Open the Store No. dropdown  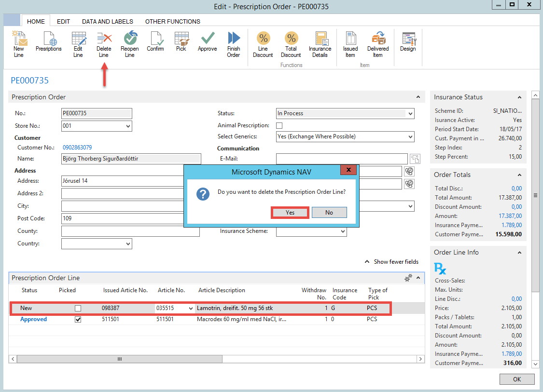(x=128, y=126)
